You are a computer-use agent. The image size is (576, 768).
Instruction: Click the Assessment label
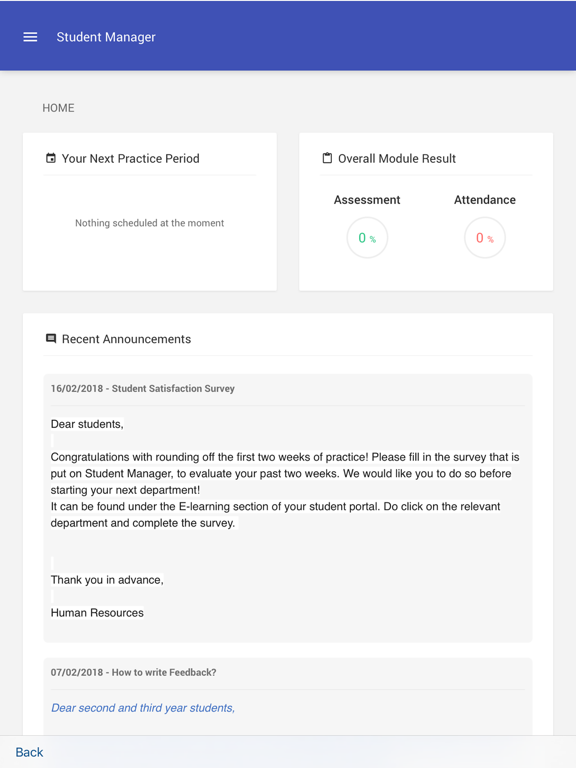click(x=367, y=200)
